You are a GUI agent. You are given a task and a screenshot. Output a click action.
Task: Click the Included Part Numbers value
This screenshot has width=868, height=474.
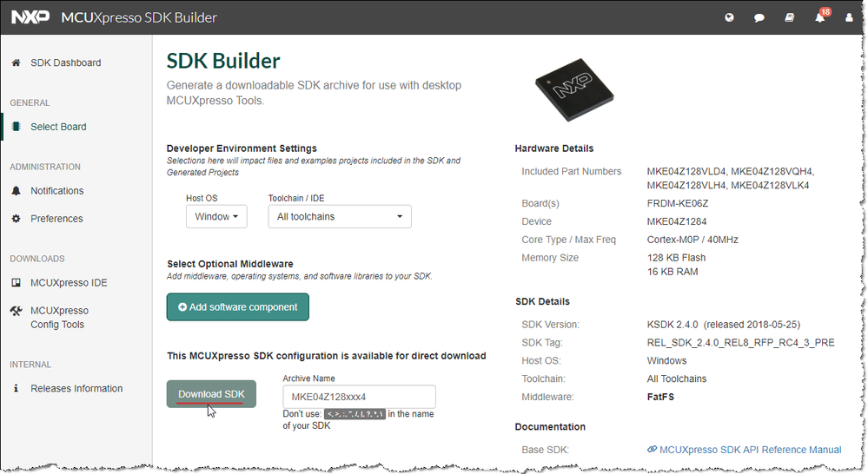pos(731,178)
